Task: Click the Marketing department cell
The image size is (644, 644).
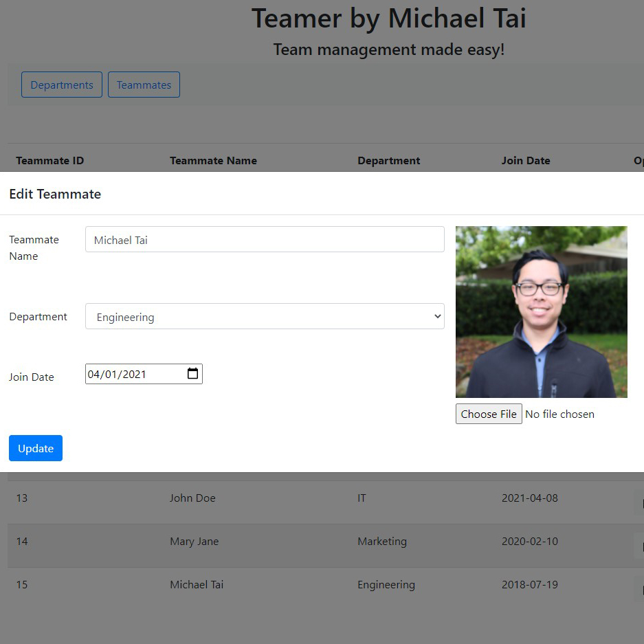Action: point(382,542)
